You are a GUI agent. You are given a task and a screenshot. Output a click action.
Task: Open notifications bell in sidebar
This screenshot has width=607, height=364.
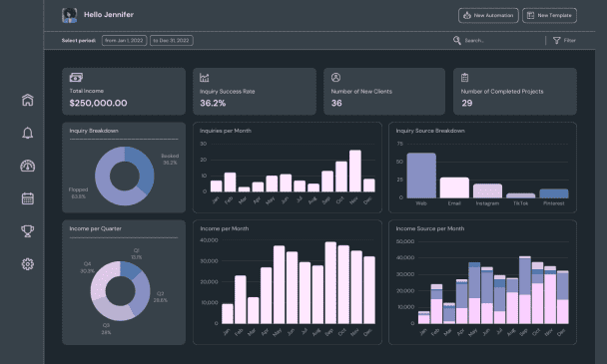click(x=28, y=133)
